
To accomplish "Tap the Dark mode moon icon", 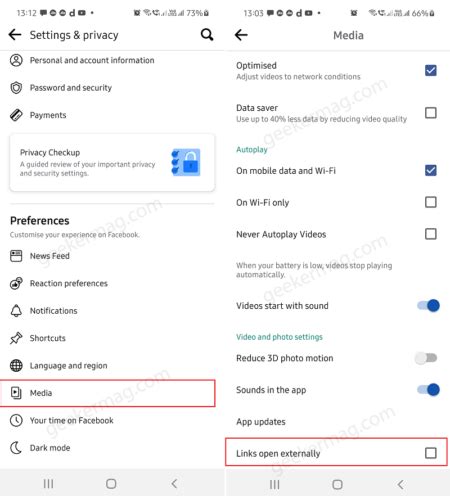I will (16, 448).
